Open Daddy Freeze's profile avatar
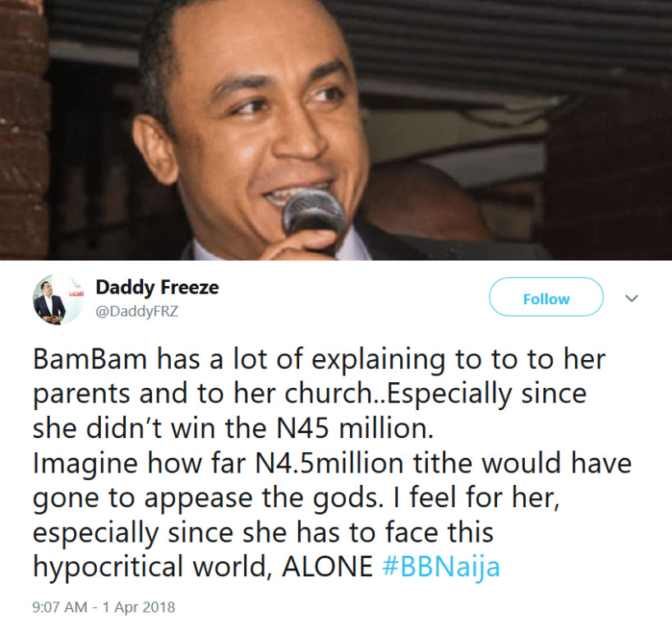This screenshot has width=672, height=623. coord(49,300)
